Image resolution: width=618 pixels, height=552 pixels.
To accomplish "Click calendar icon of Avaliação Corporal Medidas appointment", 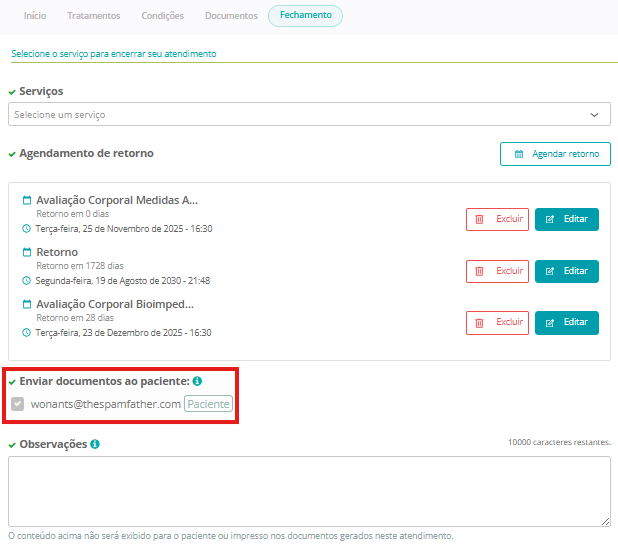I will pos(27,200).
